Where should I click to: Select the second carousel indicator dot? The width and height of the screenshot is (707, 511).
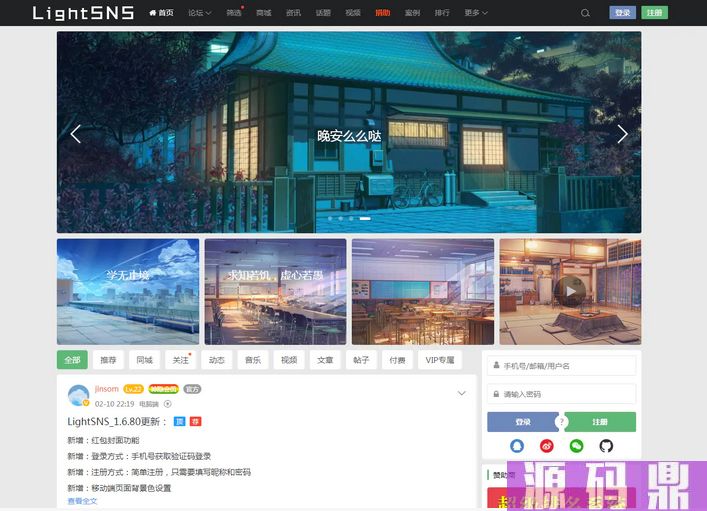click(340, 218)
